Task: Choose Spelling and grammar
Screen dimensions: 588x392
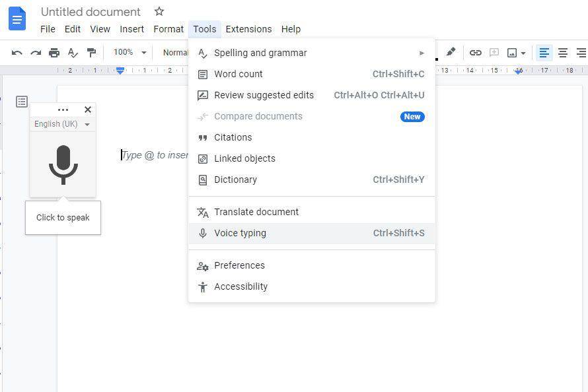Action: [x=312, y=53]
